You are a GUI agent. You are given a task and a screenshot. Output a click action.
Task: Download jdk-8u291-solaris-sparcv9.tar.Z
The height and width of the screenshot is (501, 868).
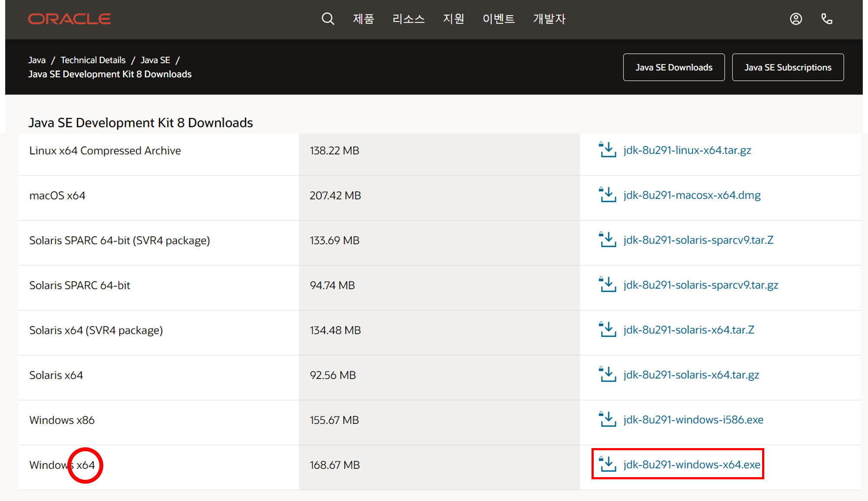pos(698,240)
